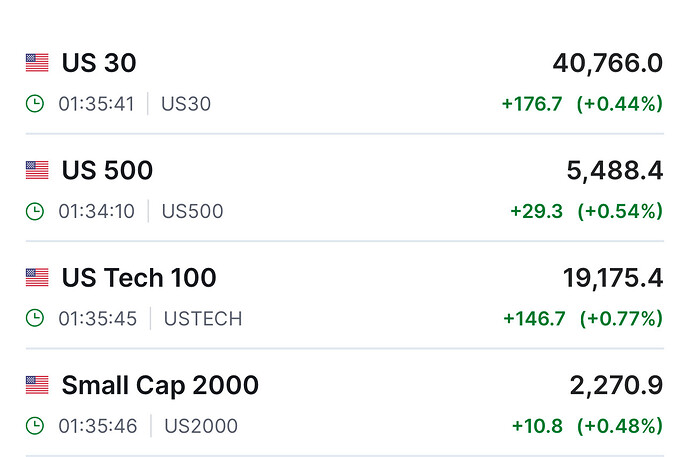This screenshot has width=690, height=457.
Task: Open the US 500 index name
Action: click(107, 171)
